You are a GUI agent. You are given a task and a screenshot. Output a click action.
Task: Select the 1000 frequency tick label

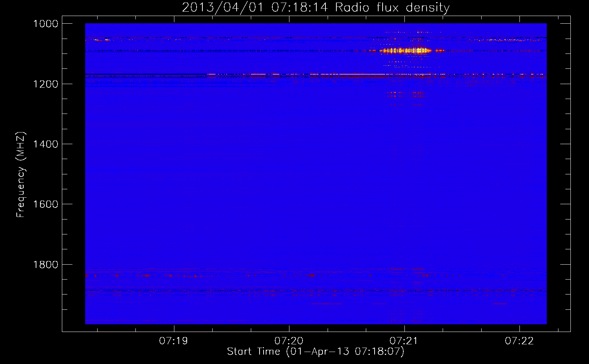click(46, 24)
